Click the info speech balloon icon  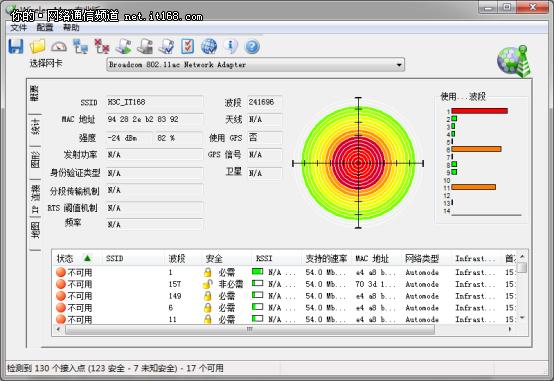point(230,46)
